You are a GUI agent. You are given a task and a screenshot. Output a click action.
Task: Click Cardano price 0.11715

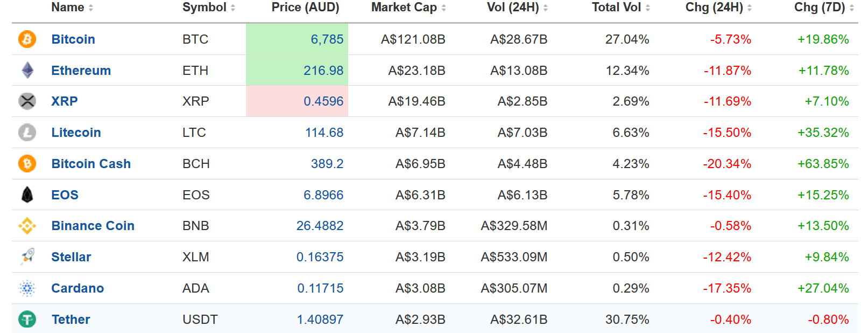coord(320,288)
